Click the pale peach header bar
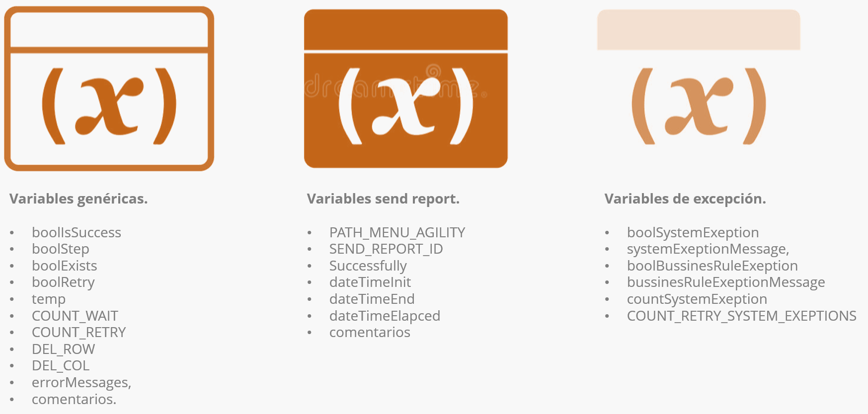The image size is (868, 414). coord(698,30)
